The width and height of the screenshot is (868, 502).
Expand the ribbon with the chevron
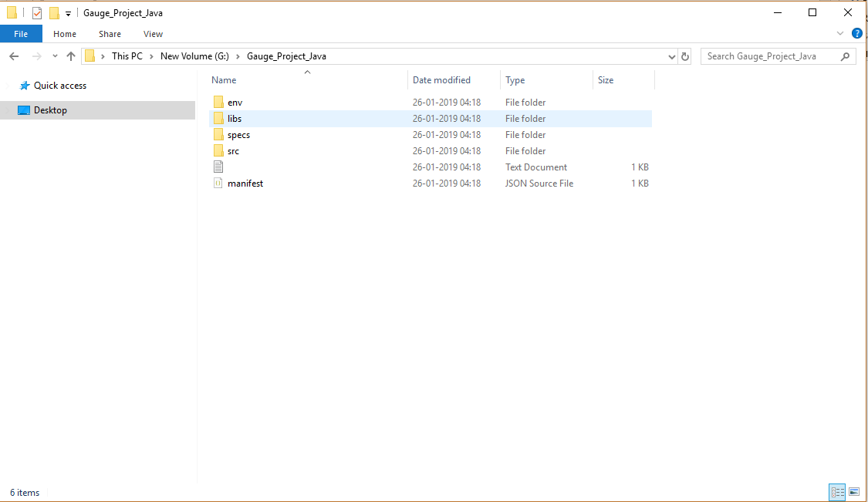point(839,34)
